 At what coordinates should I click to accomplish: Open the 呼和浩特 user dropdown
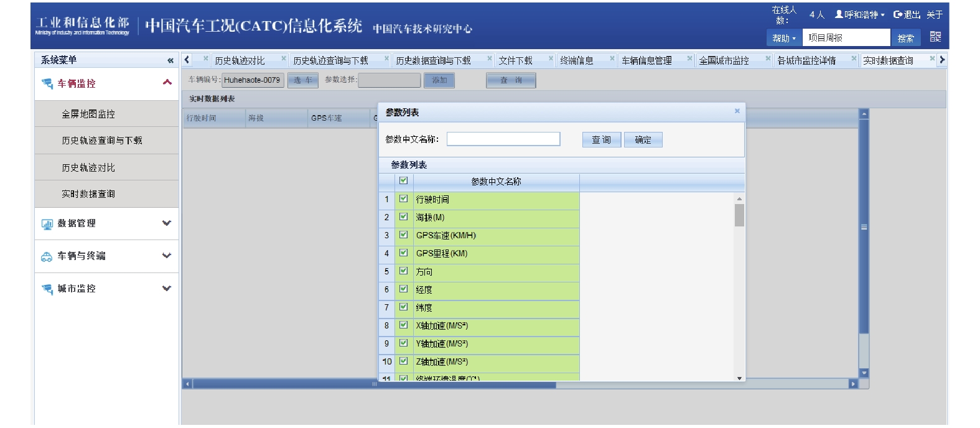click(x=861, y=14)
